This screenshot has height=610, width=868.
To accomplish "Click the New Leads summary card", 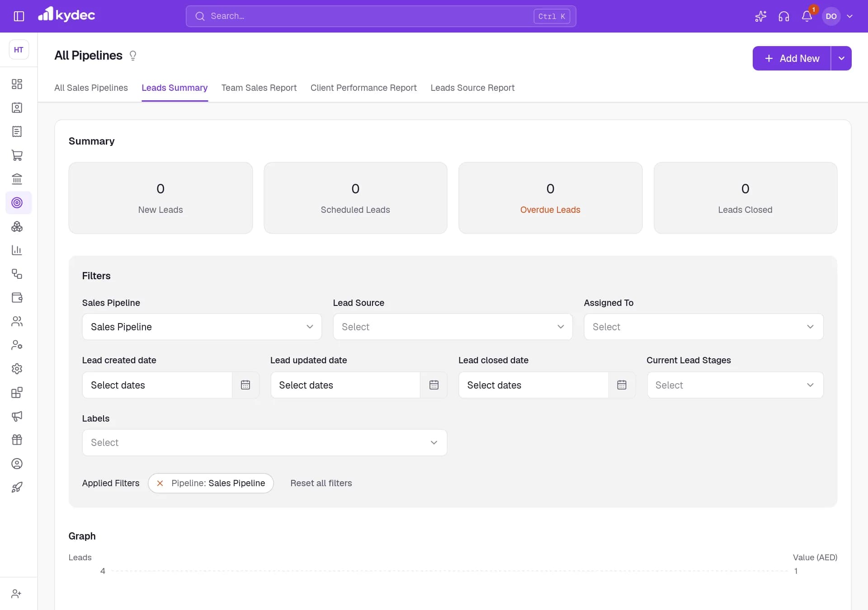I will pyautogui.click(x=160, y=198).
